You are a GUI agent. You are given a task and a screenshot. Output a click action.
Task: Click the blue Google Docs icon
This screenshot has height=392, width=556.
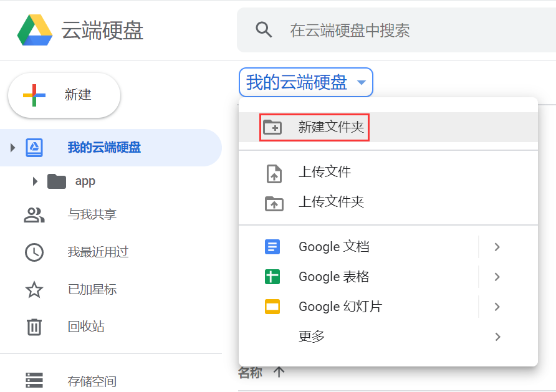click(x=272, y=247)
